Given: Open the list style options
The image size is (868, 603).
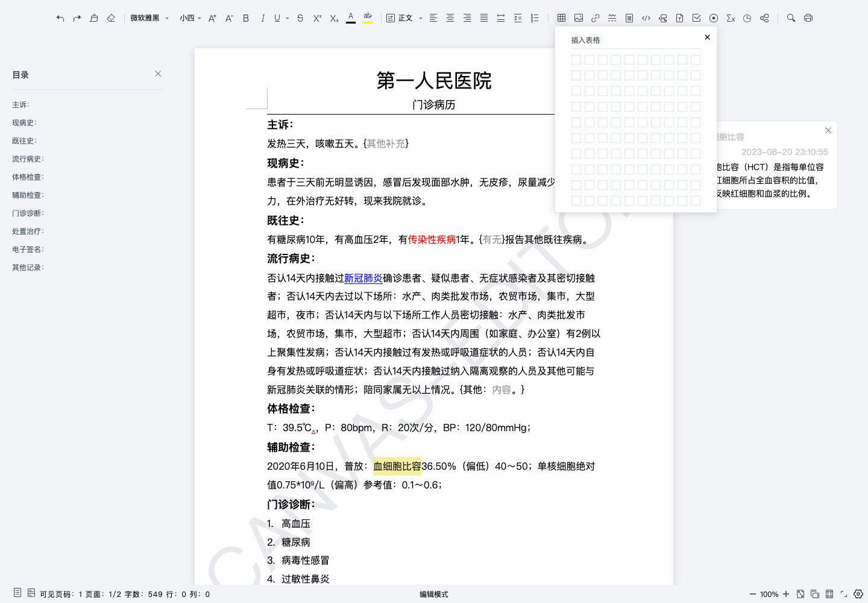Looking at the screenshot, I should (x=535, y=18).
